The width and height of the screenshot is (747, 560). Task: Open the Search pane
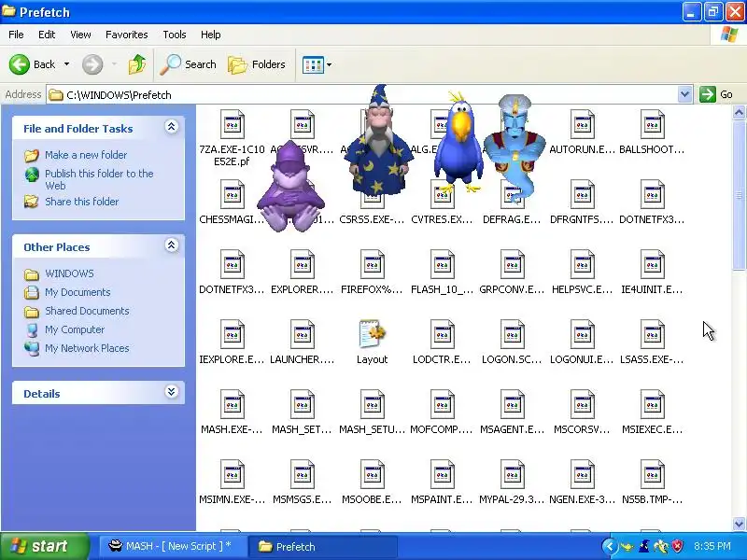(x=188, y=64)
